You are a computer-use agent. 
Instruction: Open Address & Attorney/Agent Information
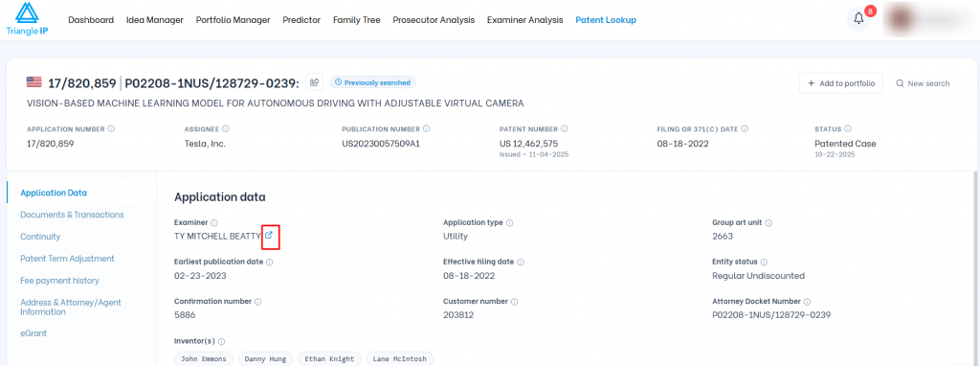(71, 308)
